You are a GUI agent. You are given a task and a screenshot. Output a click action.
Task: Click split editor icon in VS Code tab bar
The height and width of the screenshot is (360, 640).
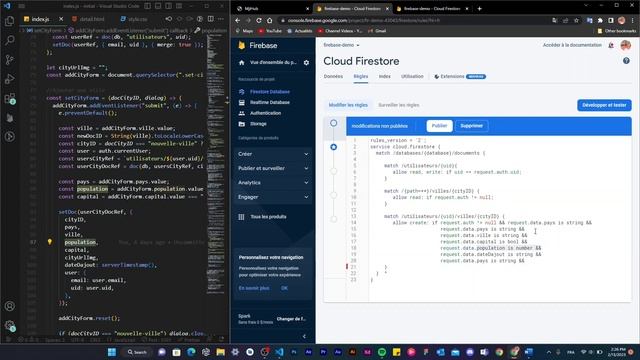211,19
